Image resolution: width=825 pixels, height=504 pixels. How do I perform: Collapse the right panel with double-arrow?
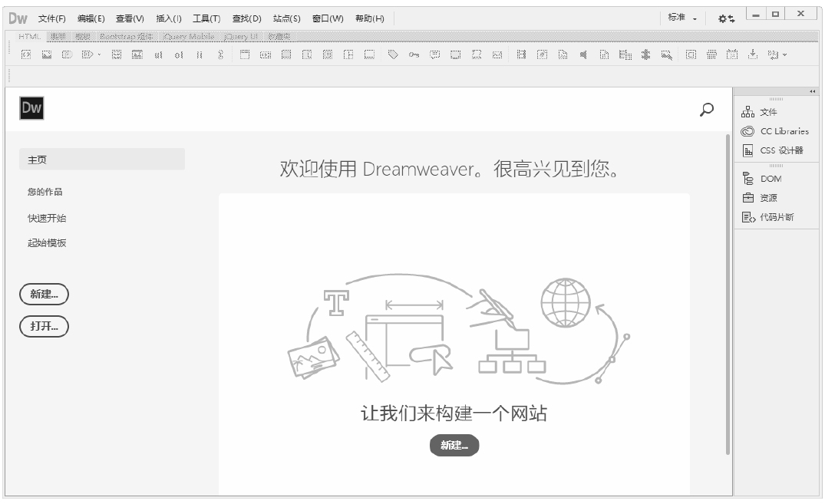(813, 91)
